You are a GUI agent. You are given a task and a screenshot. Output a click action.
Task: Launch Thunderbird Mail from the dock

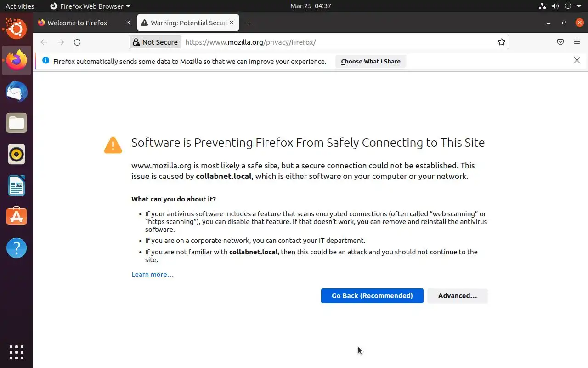(17, 92)
